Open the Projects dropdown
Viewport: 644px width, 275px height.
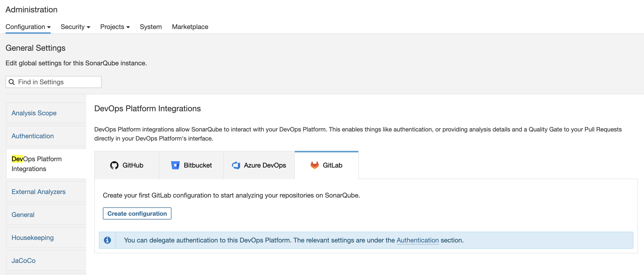114,27
